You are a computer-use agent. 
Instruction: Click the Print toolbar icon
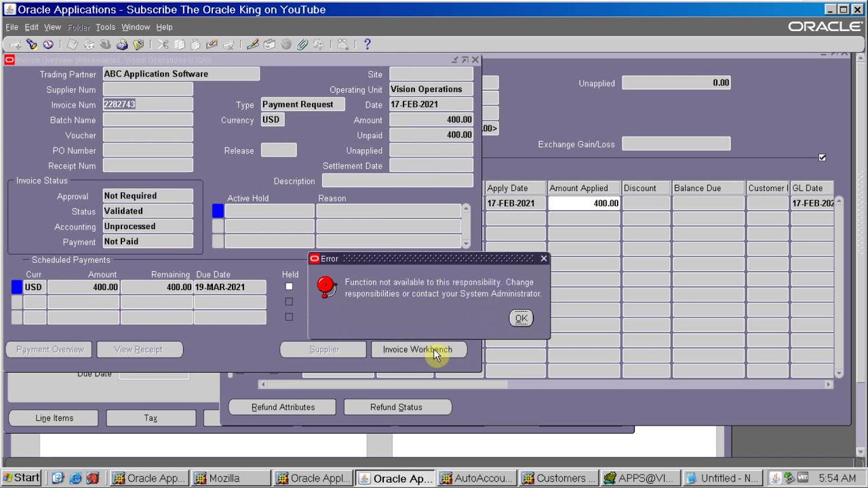tap(122, 45)
